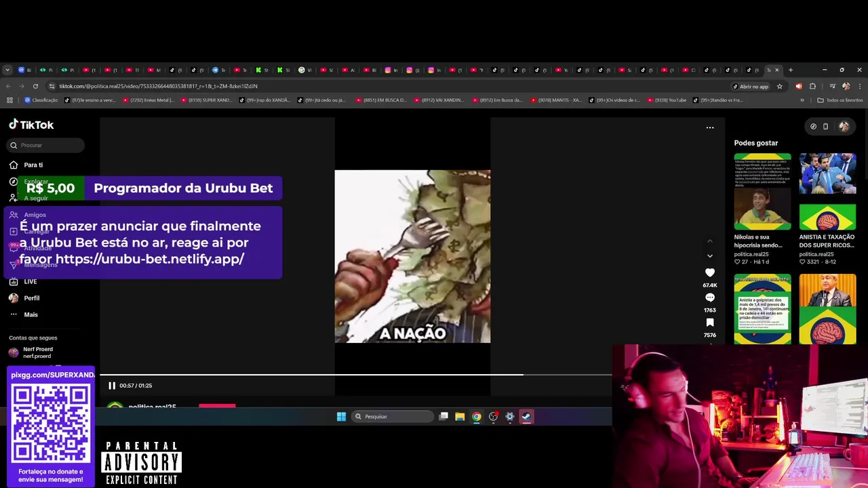Open 'VAI XANDIN...' bookmark
The image size is (868, 488).
point(438,100)
